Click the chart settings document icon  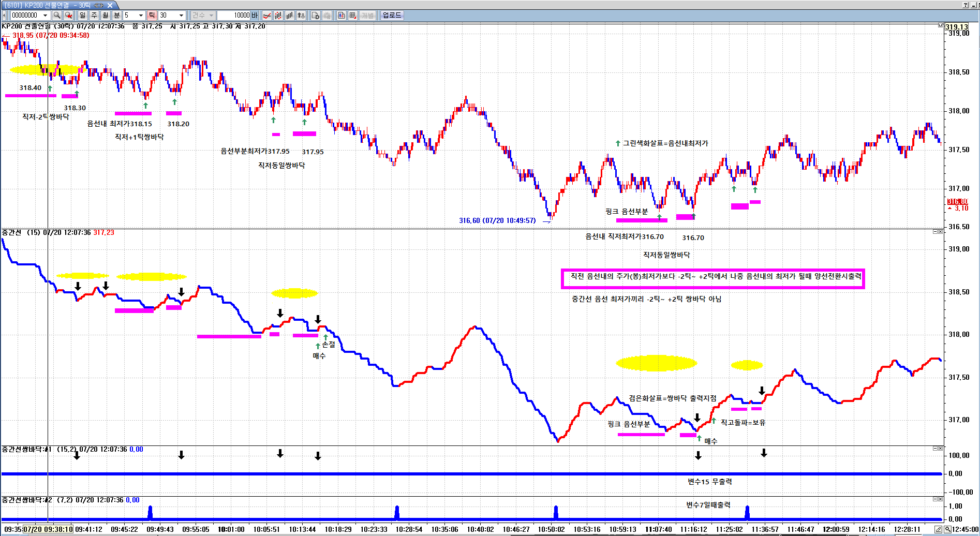pyautogui.click(x=316, y=16)
